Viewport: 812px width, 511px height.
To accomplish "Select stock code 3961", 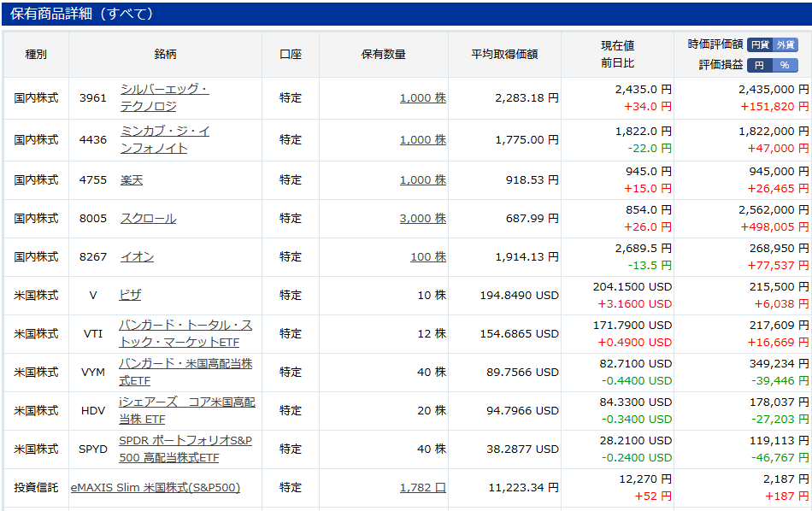I will (93, 98).
